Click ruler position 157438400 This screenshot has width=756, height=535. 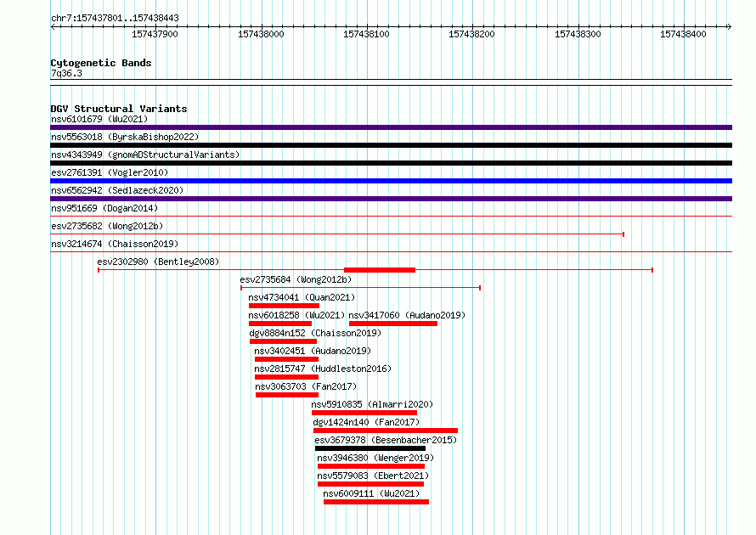[x=683, y=34]
